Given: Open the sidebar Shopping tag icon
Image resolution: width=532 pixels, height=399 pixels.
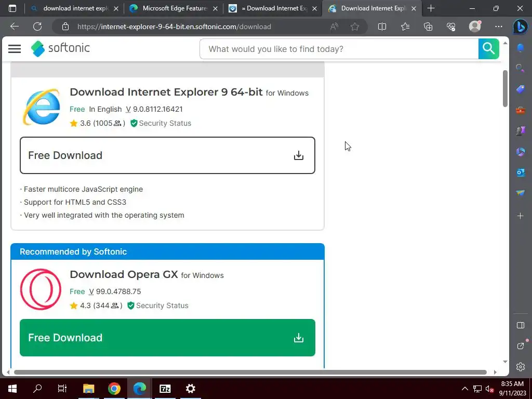Looking at the screenshot, I should [520, 89].
